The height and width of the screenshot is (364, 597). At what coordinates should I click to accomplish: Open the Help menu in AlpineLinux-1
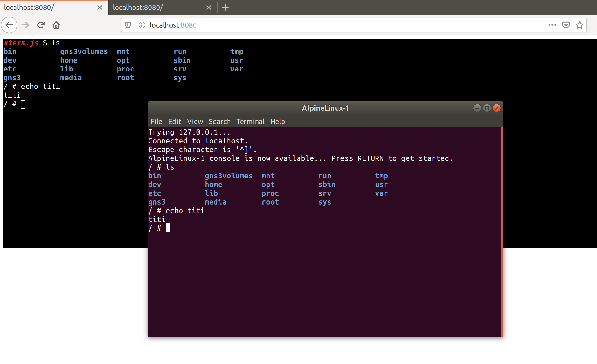point(277,121)
